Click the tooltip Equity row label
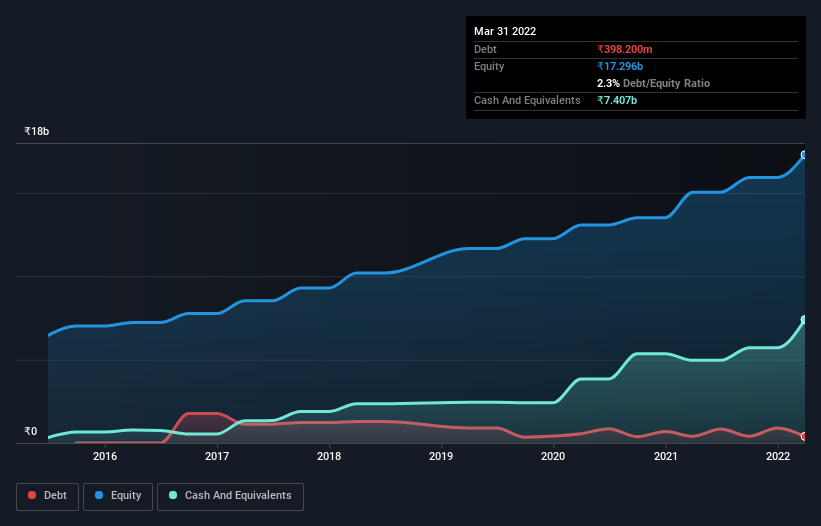 [489, 66]
